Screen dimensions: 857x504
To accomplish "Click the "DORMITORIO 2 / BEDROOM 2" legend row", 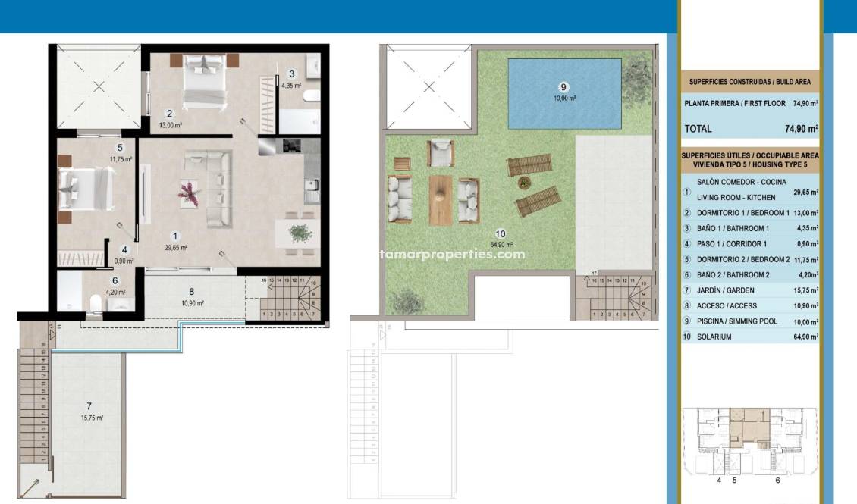I will [x=750, y=259].
